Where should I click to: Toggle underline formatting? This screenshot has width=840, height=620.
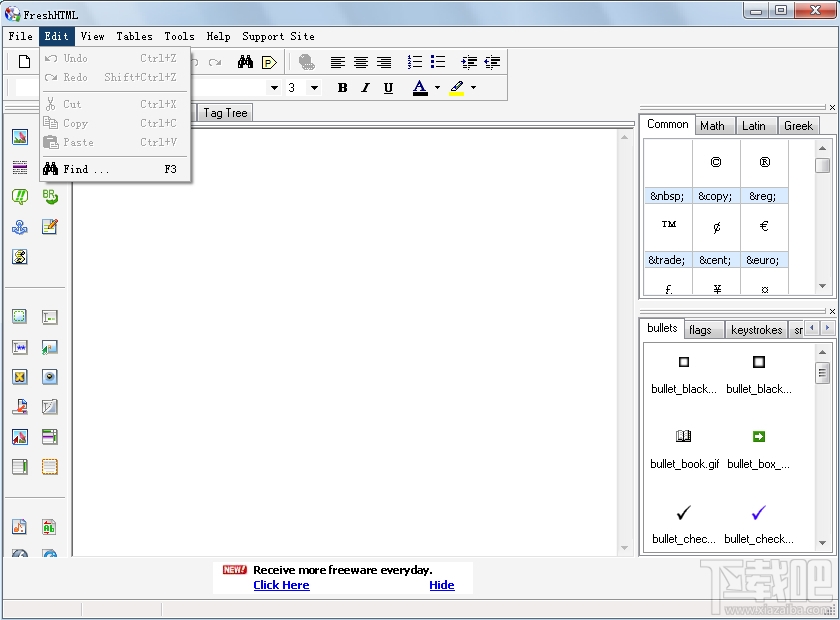point(388,88)
